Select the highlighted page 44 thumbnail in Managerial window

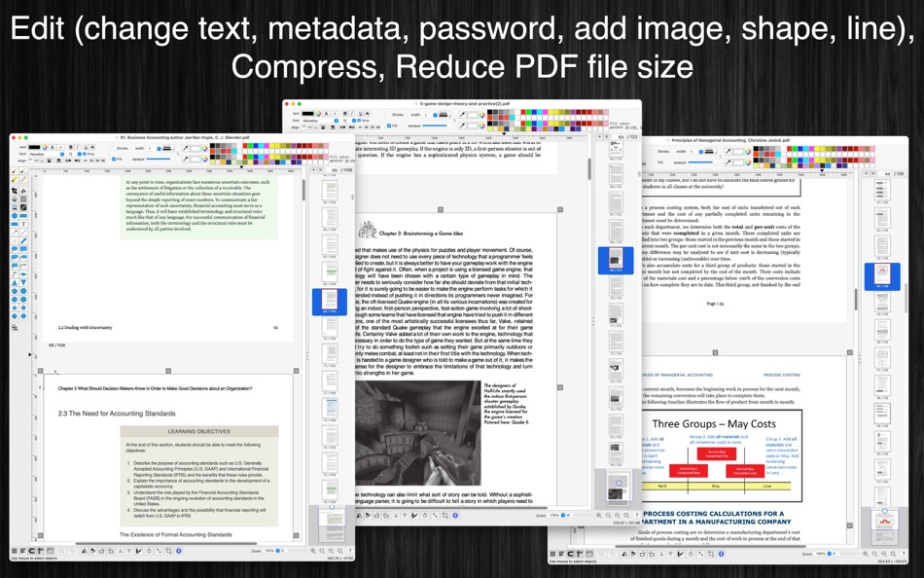pos(882,276)
